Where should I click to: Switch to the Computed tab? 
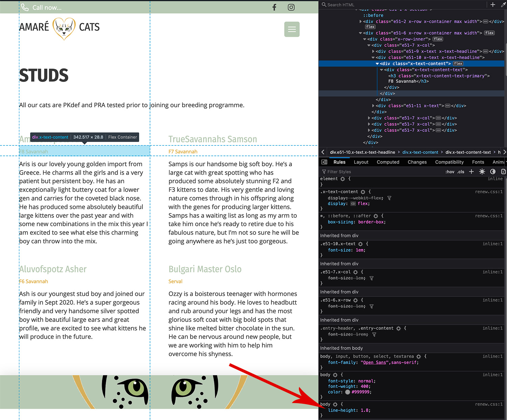[x=388, y=162]
